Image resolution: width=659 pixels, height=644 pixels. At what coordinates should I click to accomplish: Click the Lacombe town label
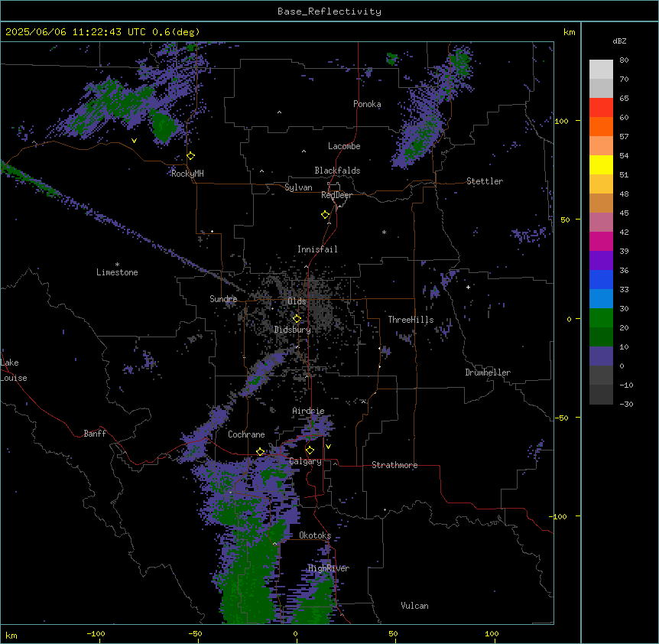(x=344, y=146)
